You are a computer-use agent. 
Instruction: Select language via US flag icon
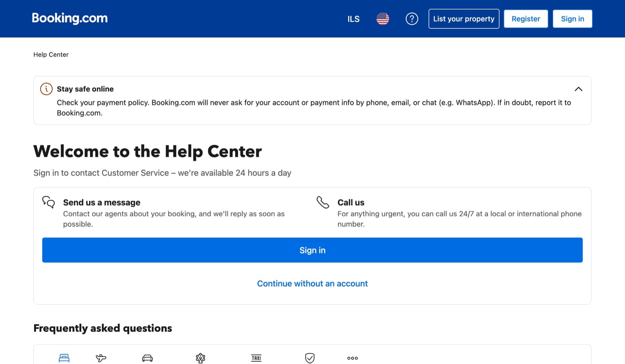point(383,19)
